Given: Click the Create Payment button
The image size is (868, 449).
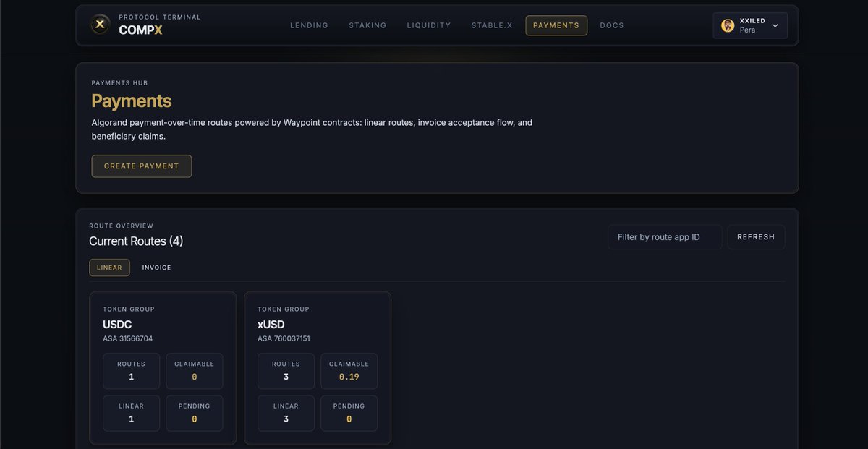Looking at the screenshot, I should coord(141,166).
